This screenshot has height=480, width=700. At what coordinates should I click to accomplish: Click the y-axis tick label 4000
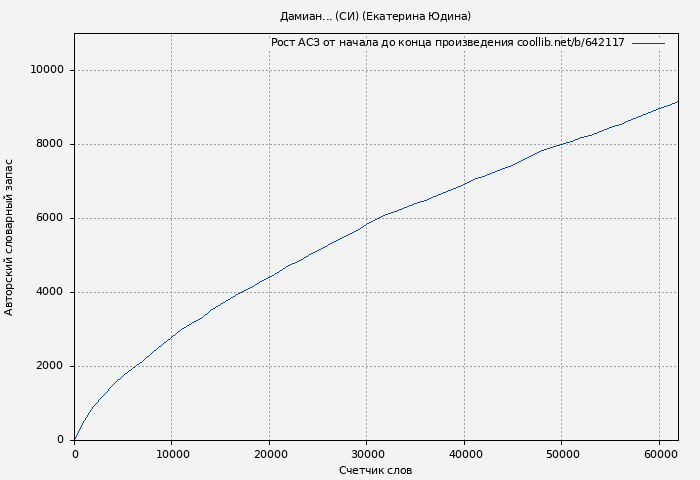click(51, 292)
